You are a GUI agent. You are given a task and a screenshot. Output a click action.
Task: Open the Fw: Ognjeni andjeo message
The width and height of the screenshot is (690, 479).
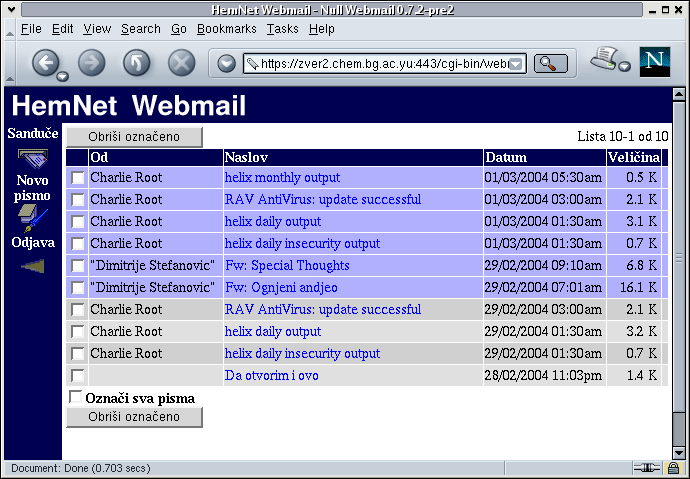click(281, 288)
